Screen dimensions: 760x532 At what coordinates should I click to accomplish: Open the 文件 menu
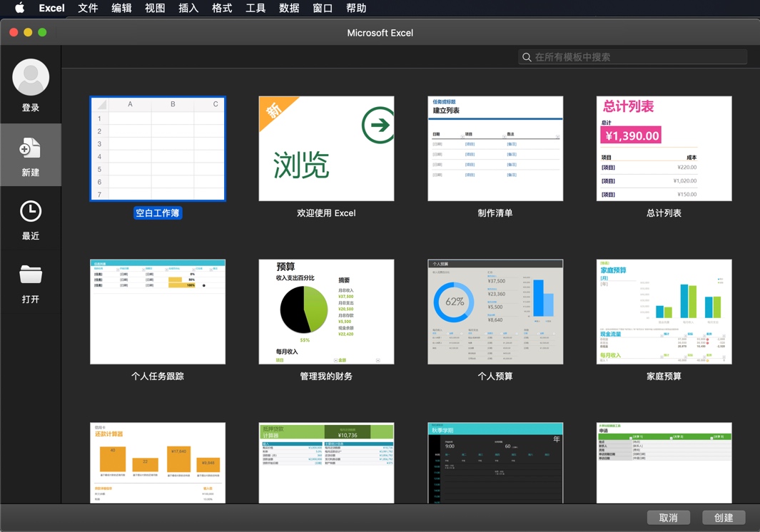88,9
